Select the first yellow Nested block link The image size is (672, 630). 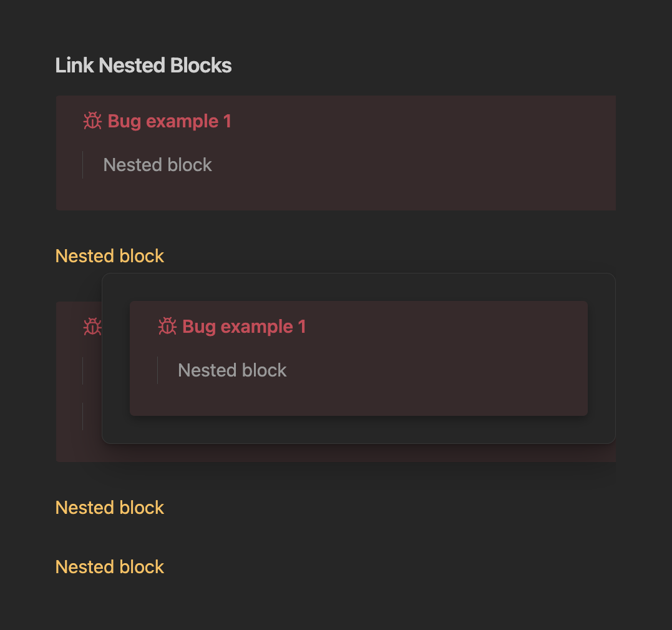click(109, 256)
